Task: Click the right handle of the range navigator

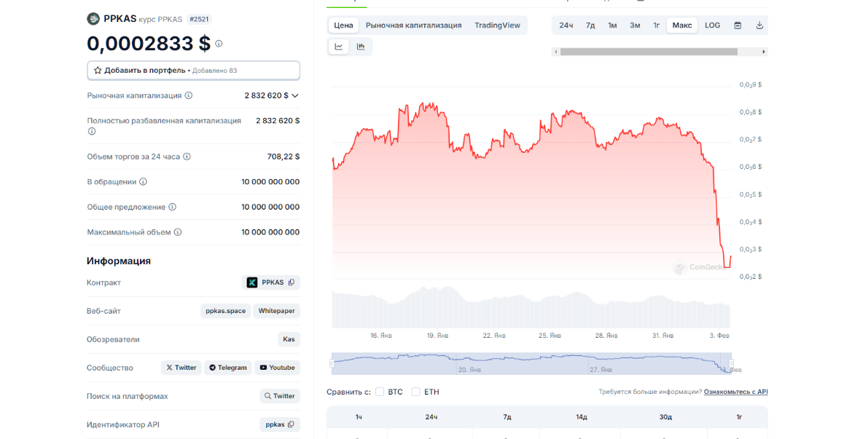Action: [x=731, y=363]
